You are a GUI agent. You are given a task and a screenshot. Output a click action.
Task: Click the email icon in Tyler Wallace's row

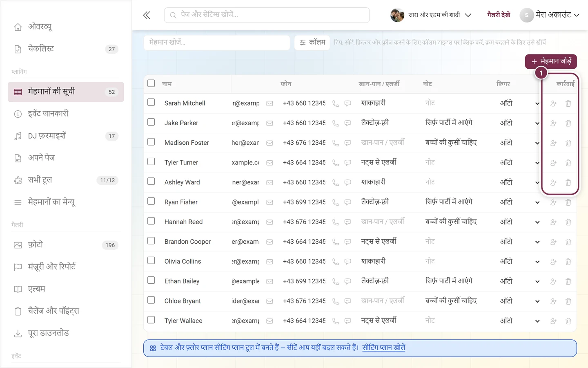pyautogui.click(x=269, y=321)
